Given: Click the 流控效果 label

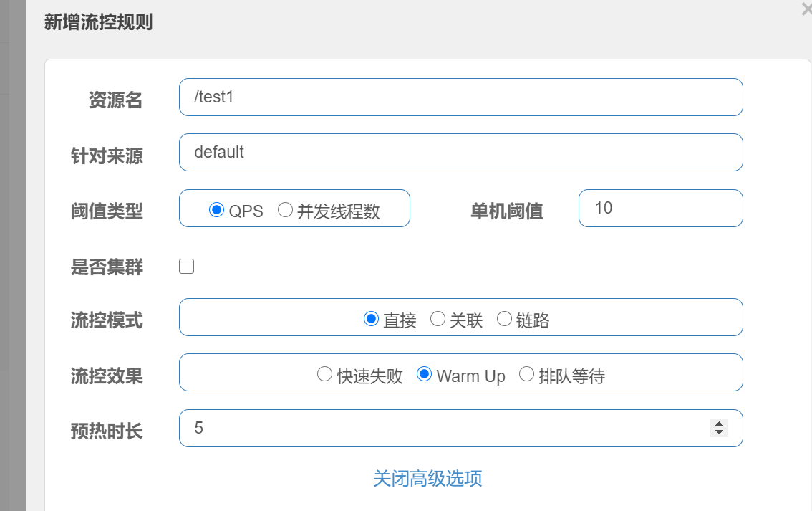Looking at the screenshot, I should click(107, 376).
